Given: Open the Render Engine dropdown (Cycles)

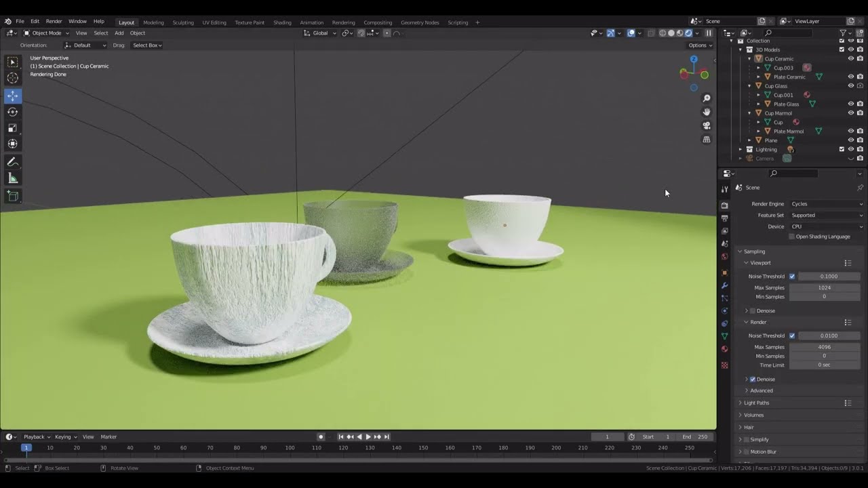Looking at the screenshot, I should [x=827, y=204].
